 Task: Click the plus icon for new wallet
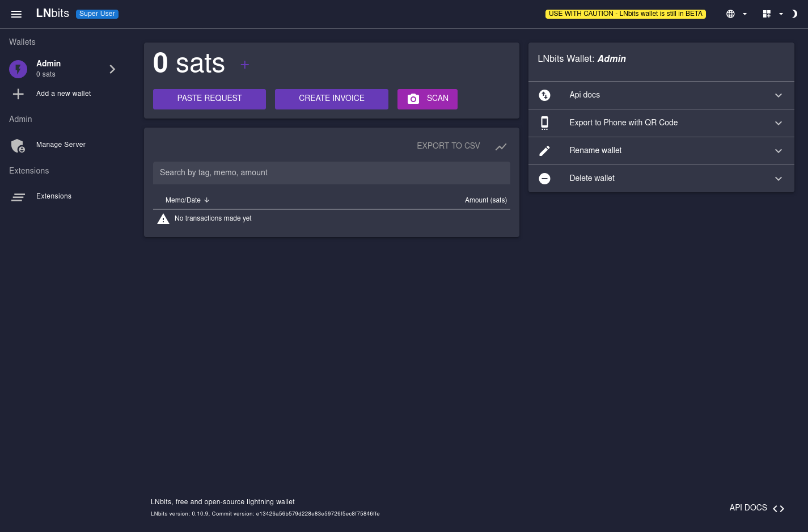(x=18, y=94)
